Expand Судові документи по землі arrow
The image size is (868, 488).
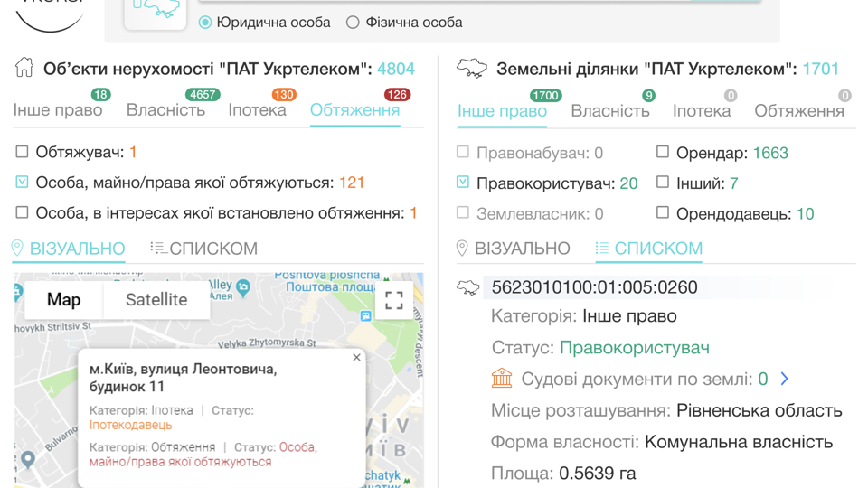[785, 379]
